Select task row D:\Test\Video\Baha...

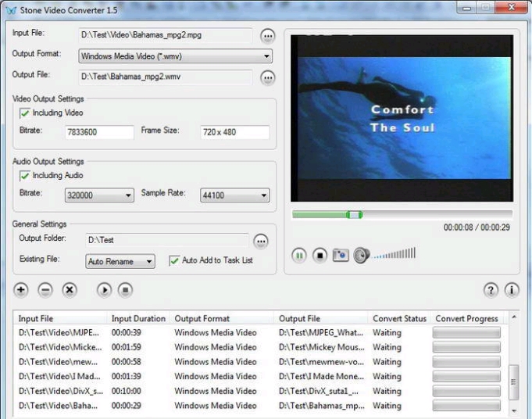pos(261,406)
